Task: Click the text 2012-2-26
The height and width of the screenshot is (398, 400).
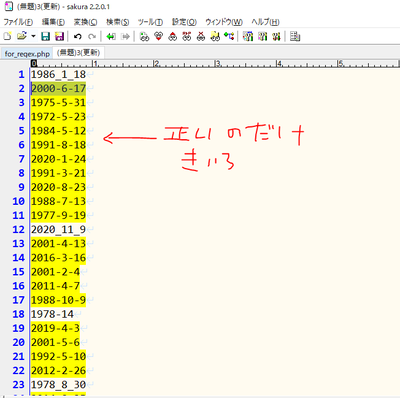Action: [58, 371]
